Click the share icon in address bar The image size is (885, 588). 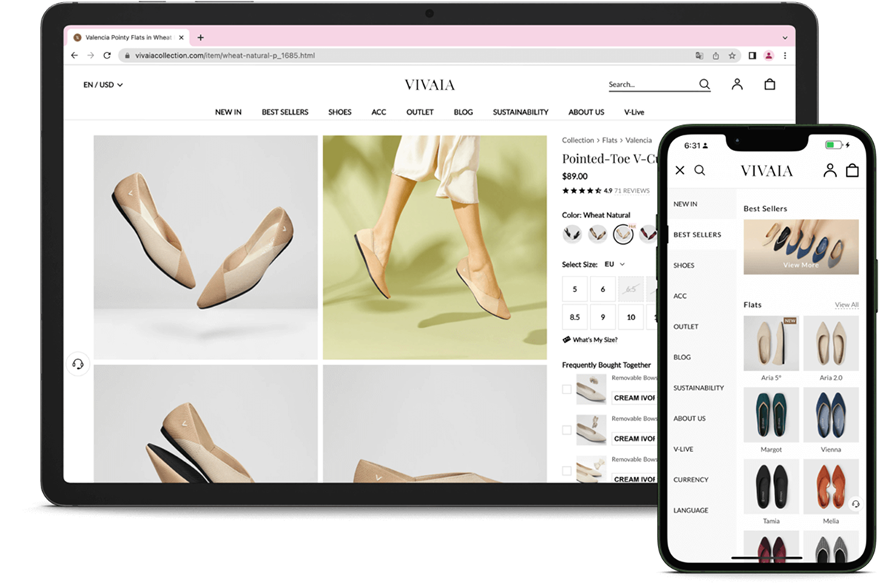point(716,55)
